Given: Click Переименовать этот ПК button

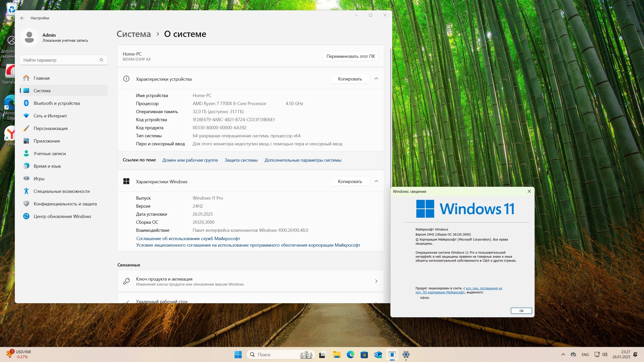Looking at the screenshot, I should pyautogui.click(x=350, y=56).
